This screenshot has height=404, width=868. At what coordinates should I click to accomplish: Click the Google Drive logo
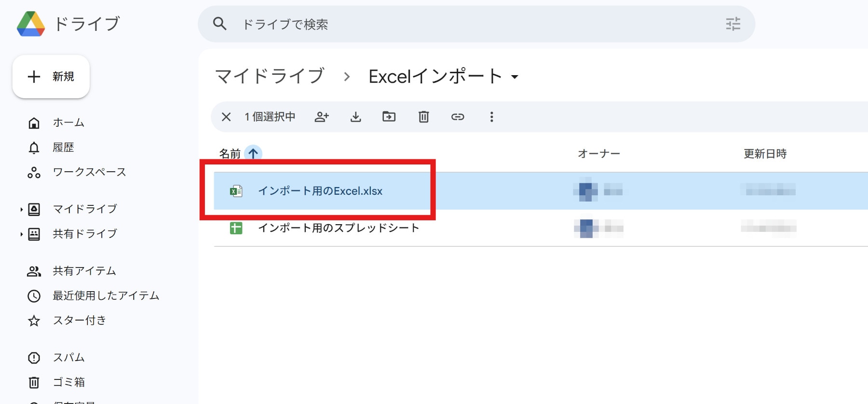click(31, 24)
